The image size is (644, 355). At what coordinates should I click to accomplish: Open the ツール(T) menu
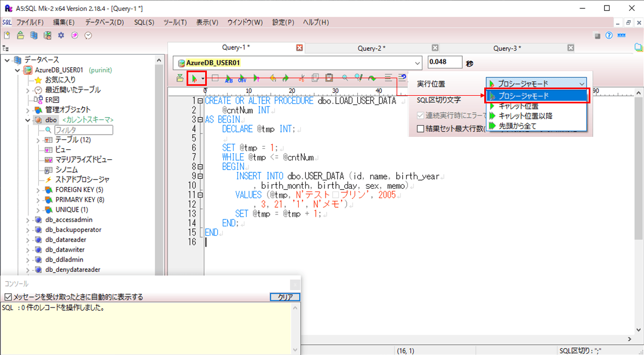tap(175, 22)
